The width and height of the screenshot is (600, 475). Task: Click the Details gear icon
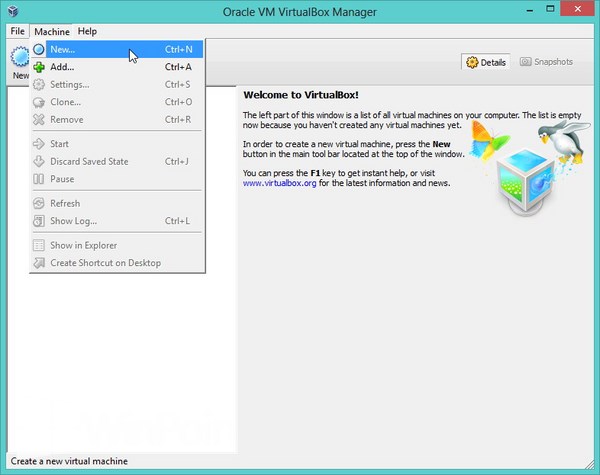point(472,62)
